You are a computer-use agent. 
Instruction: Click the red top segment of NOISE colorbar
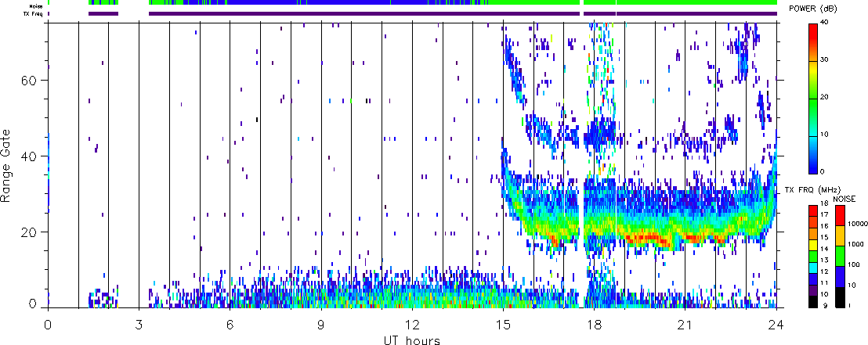tap(840, 215)
